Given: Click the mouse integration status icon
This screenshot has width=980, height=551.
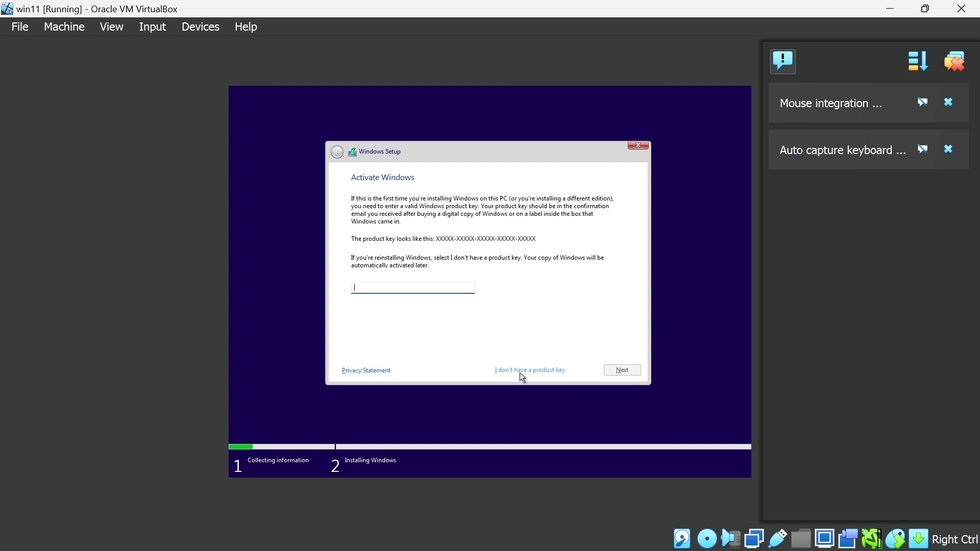Looking at the screenshot, I should tap(895, 539).
